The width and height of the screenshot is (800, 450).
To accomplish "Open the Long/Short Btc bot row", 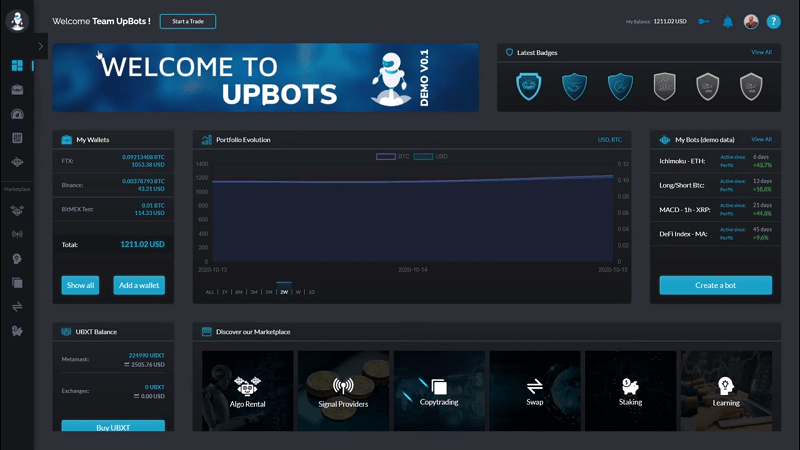I will (x=715, y=185).
